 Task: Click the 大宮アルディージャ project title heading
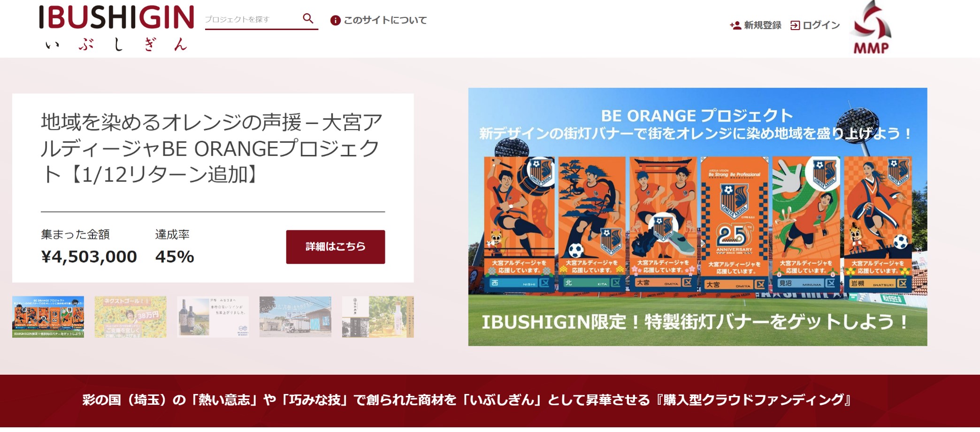212,148
